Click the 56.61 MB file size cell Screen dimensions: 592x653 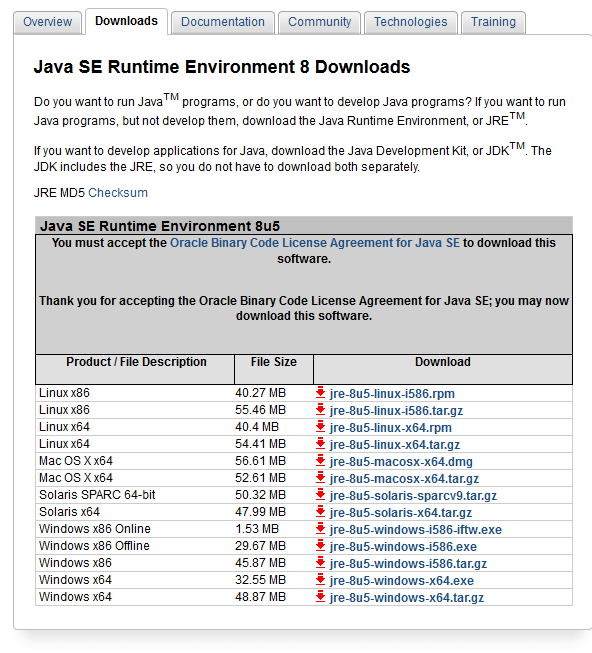point(261,461)
